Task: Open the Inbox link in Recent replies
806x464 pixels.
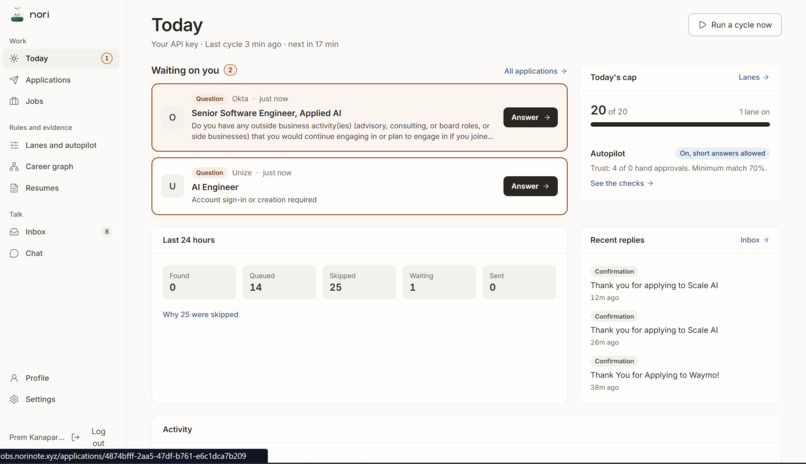Action: tap(755, 240)
